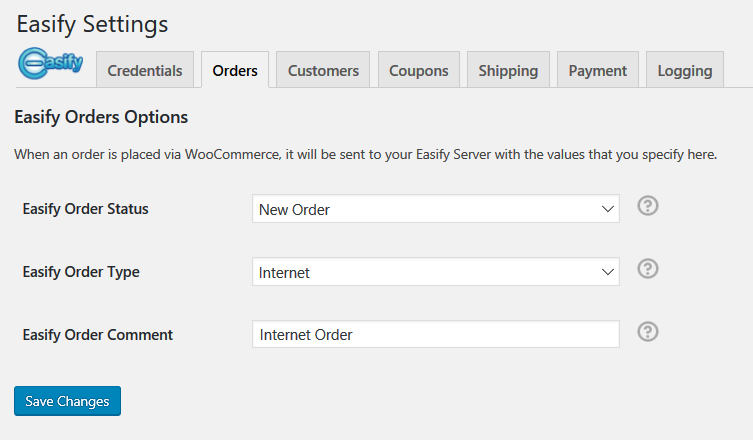Click the Easify Order Type label
Image resolution: width=753 pixels, height=440 pixels.
point(81,272)
